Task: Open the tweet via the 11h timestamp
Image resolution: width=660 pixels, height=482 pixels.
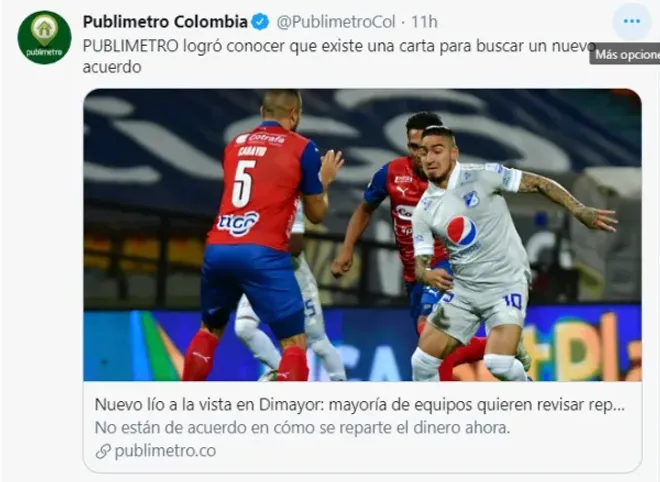Action: [424, 22]
